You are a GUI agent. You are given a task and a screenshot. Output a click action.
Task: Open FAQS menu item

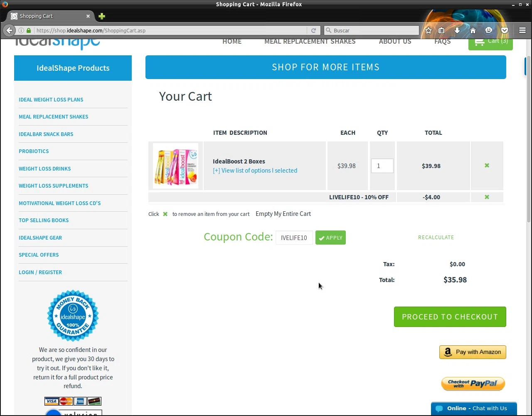[x=442, y=41]
